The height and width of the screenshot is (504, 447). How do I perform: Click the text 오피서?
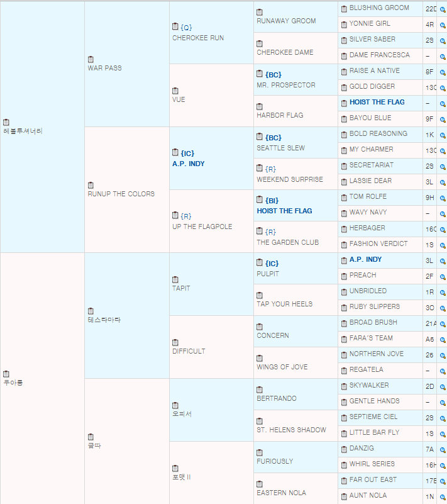coord(182,414)
